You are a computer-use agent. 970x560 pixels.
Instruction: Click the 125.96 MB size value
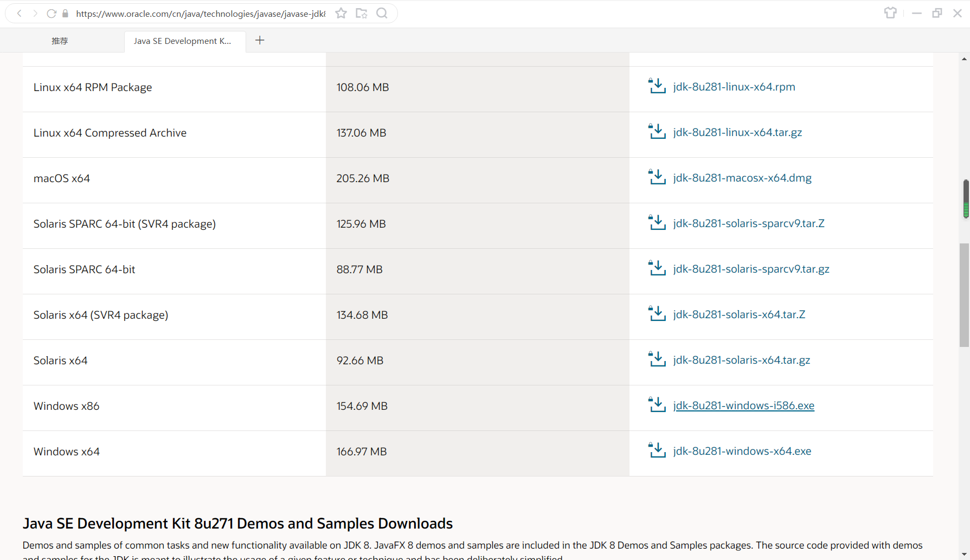pyautogui.click(x=361, y=224)
